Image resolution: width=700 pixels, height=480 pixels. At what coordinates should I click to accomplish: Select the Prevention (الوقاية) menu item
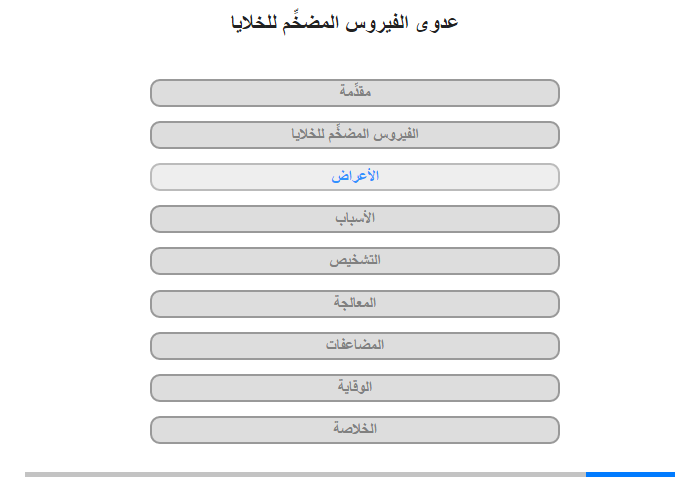click(354, 388)
